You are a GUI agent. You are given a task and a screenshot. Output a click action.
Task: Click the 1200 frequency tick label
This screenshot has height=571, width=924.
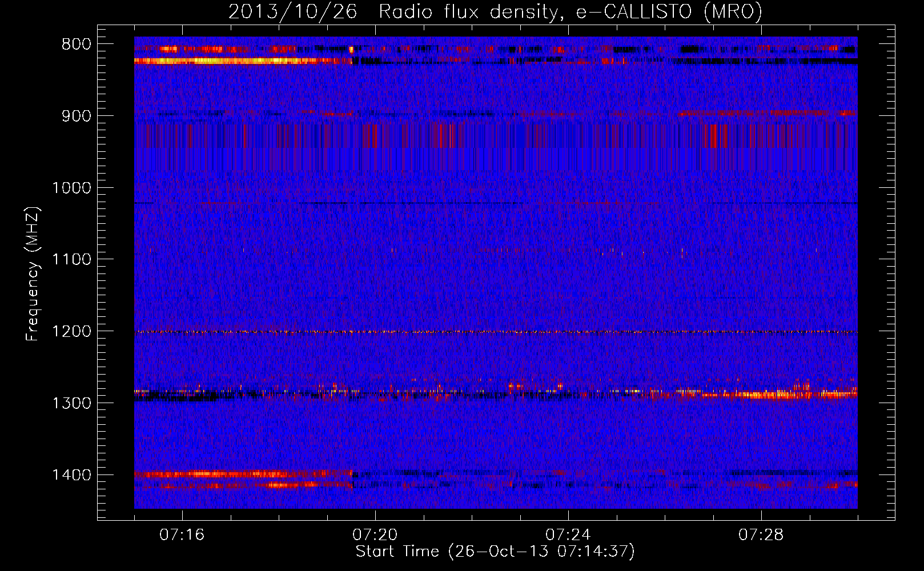(x=71, y=332)
